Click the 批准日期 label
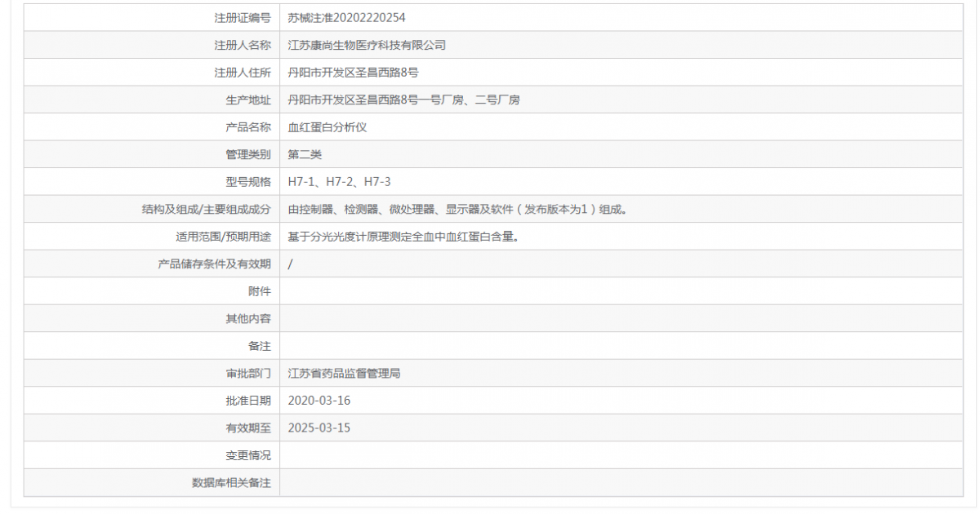 pos(248,401)
